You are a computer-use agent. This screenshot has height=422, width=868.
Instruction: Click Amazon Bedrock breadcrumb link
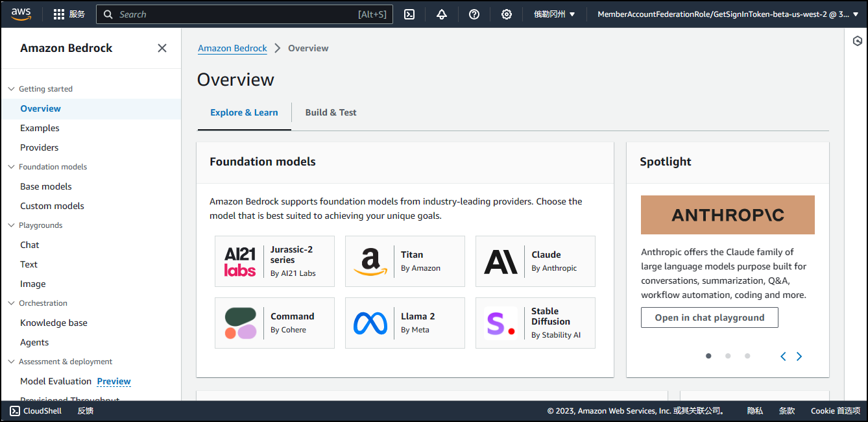pos(232,48)
